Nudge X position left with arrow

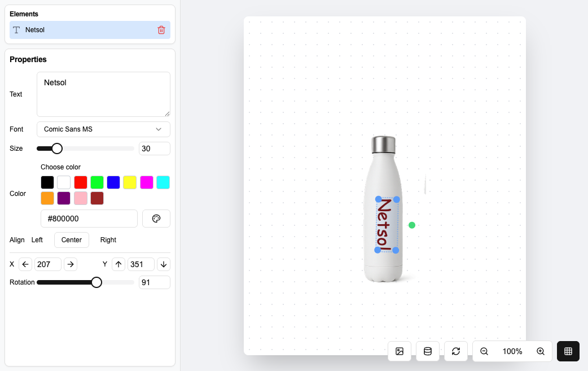pyautogui.click(x=25, y=264)
